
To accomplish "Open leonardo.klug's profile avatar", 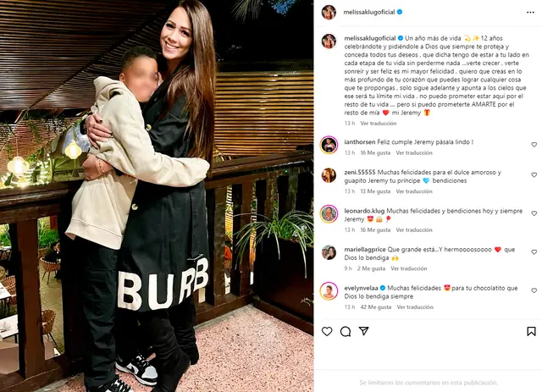I will point(329,214).
